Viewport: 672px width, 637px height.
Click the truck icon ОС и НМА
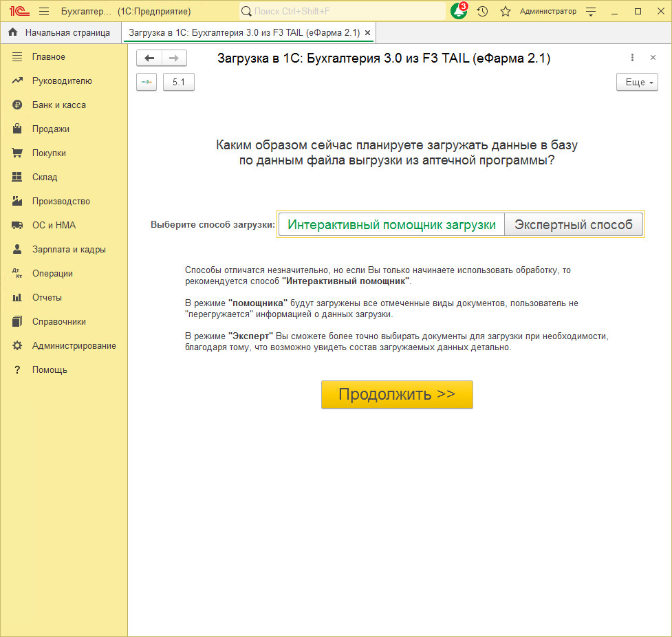(x=17, y=225)
